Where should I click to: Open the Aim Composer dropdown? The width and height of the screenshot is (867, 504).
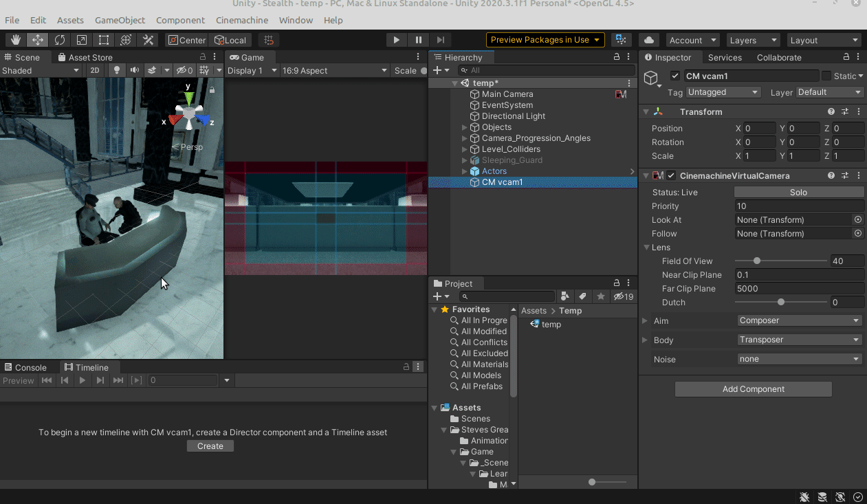pos(799,320)
